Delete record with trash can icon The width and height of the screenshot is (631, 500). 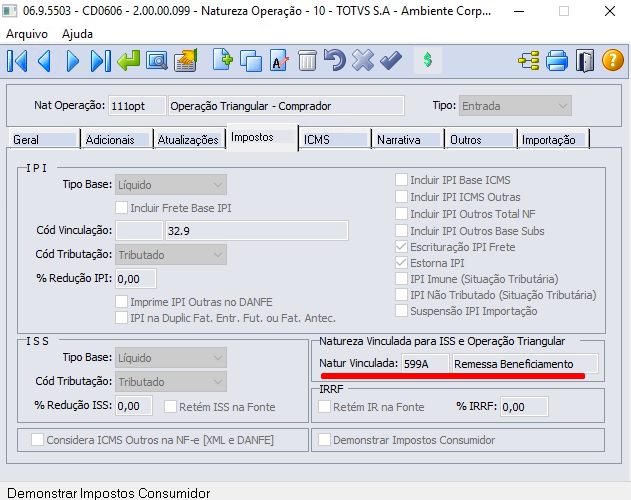pyautogui.click(x=307, y=61)
